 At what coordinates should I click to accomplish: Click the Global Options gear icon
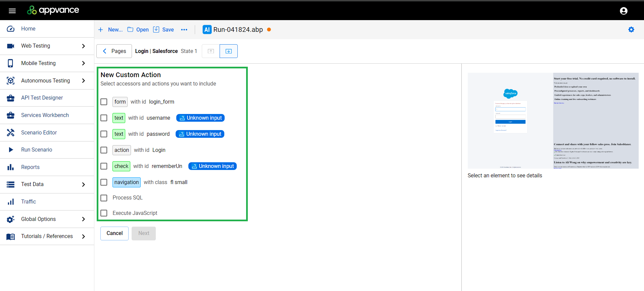[11, 219]
